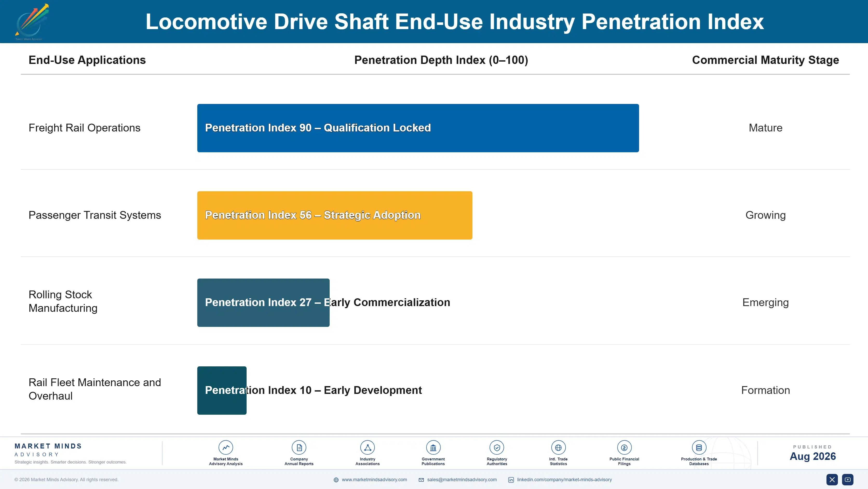Open www.marketmindsadvisory.com link
The width and height of the screenshot is (868, 489).
coord(374,480)
